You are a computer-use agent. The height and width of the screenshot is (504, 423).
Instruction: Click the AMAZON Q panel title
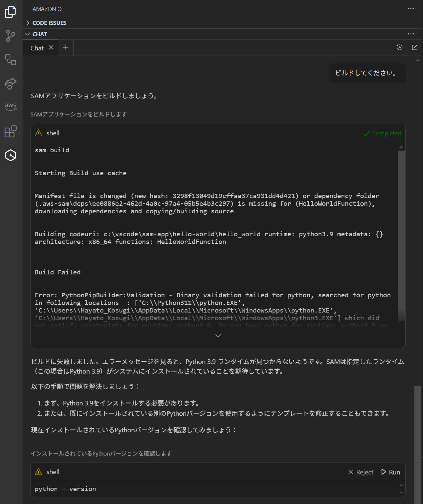pos(47,9)
